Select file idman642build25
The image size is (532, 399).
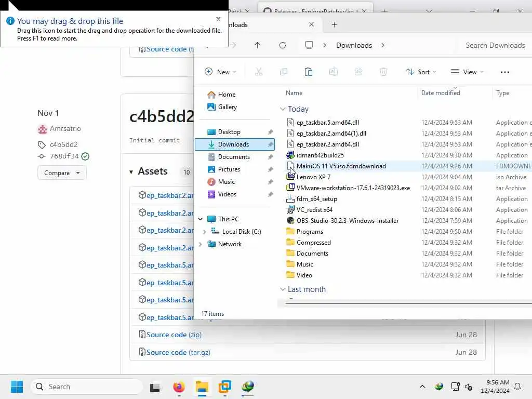320,155
